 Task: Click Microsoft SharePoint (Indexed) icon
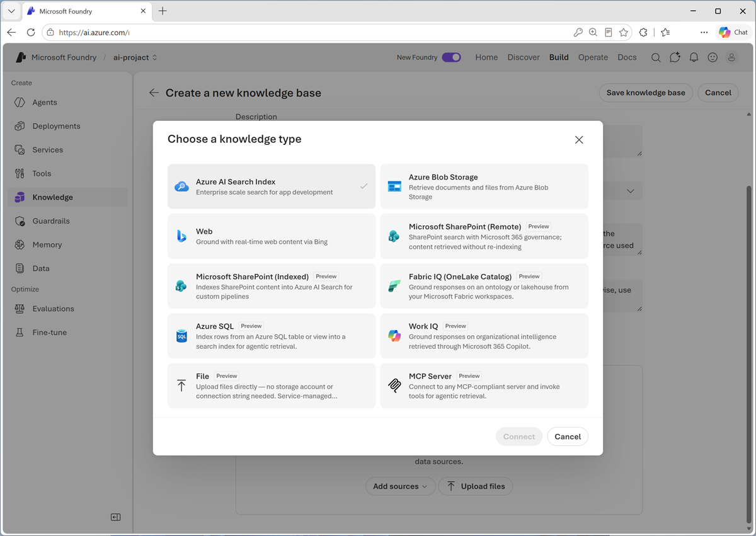click(181, 286)
